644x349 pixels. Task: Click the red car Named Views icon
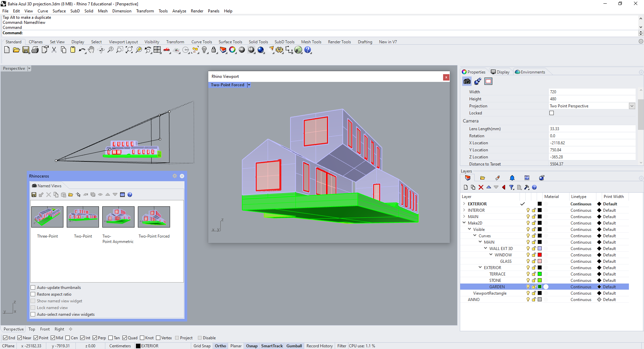[x=167, y=50]
